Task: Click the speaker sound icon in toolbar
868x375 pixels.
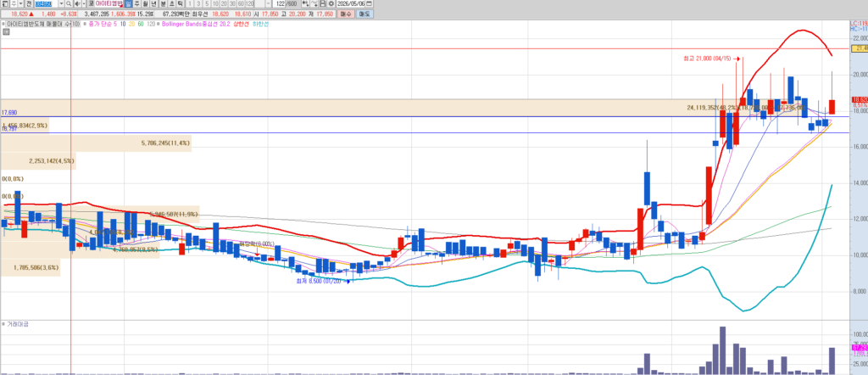Action: 77,3
